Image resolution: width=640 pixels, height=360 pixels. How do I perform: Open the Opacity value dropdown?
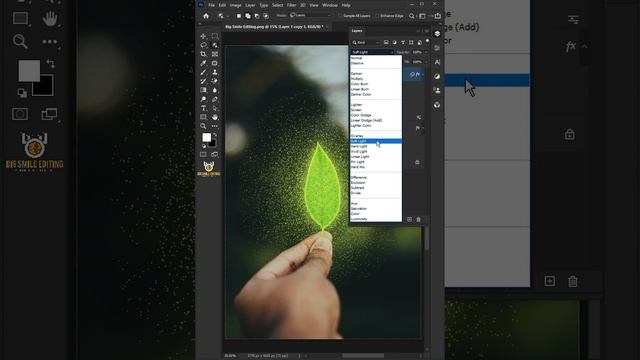click(425, 52)
